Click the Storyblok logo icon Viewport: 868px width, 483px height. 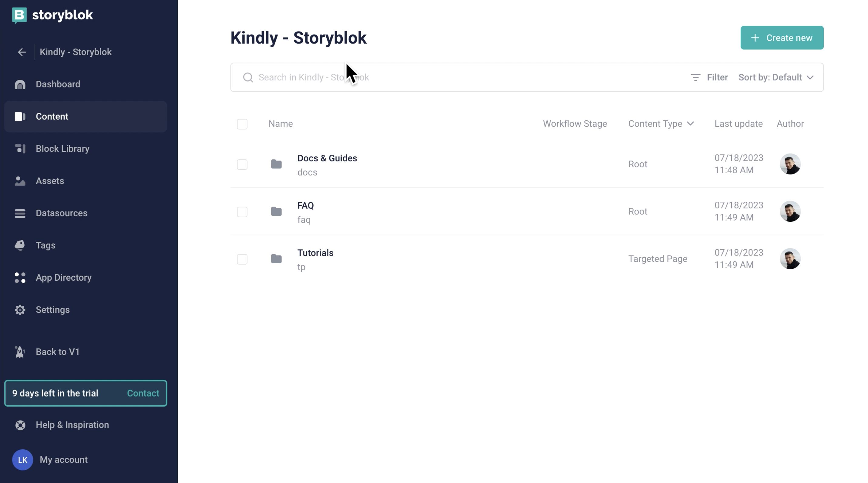19,15
